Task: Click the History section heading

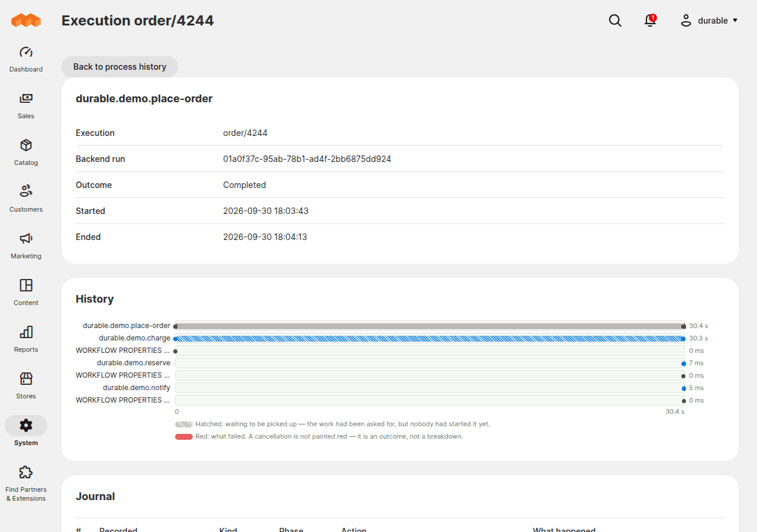Action: 95,299
